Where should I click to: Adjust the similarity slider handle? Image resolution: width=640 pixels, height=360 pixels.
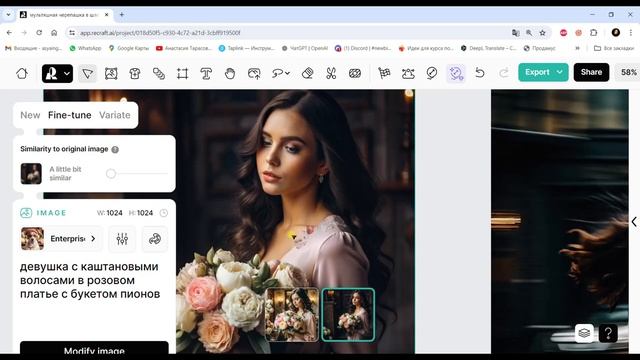111,173
